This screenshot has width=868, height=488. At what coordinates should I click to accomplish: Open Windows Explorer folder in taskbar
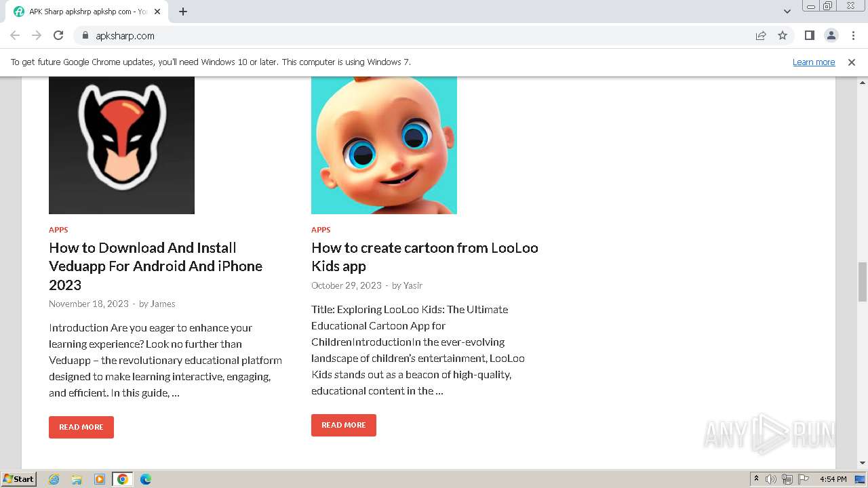pyautogui.click(x=77, y=479)
